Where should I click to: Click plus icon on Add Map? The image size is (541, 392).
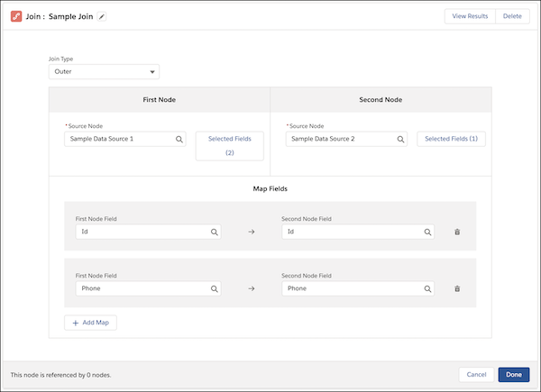[x=76, y=323]
